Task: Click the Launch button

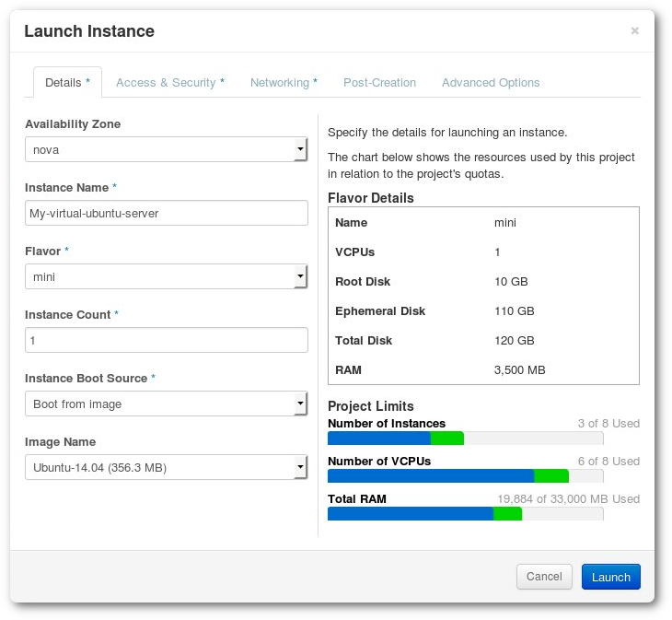Action: pyautogui.click(x=610, y=577)
